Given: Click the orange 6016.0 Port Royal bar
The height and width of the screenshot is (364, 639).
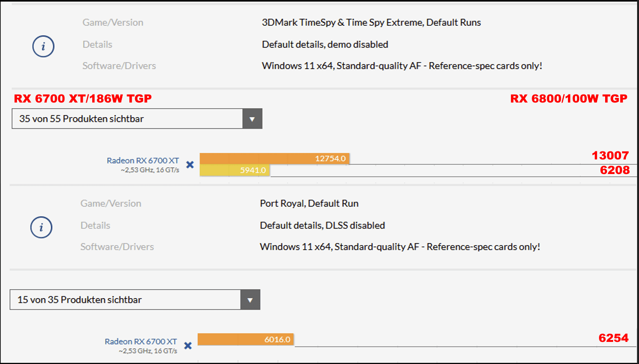Looking at the screenshot, I should tap(246, 339).
